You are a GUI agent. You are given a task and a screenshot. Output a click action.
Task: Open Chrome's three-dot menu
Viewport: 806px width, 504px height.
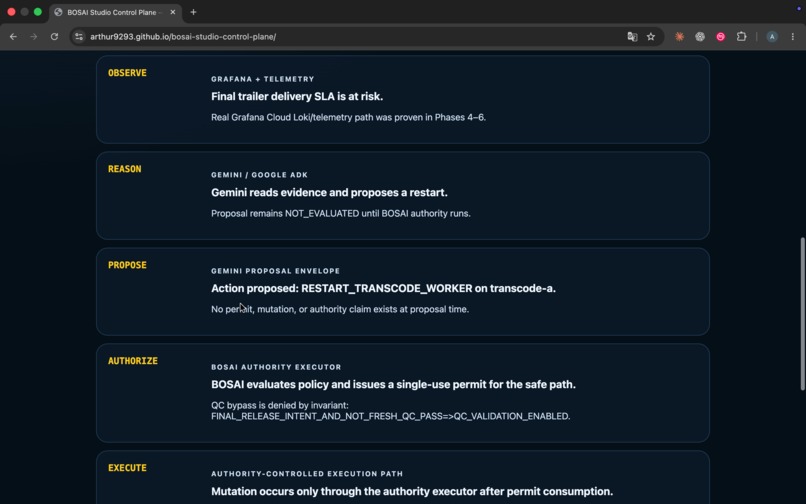point(793,37)
